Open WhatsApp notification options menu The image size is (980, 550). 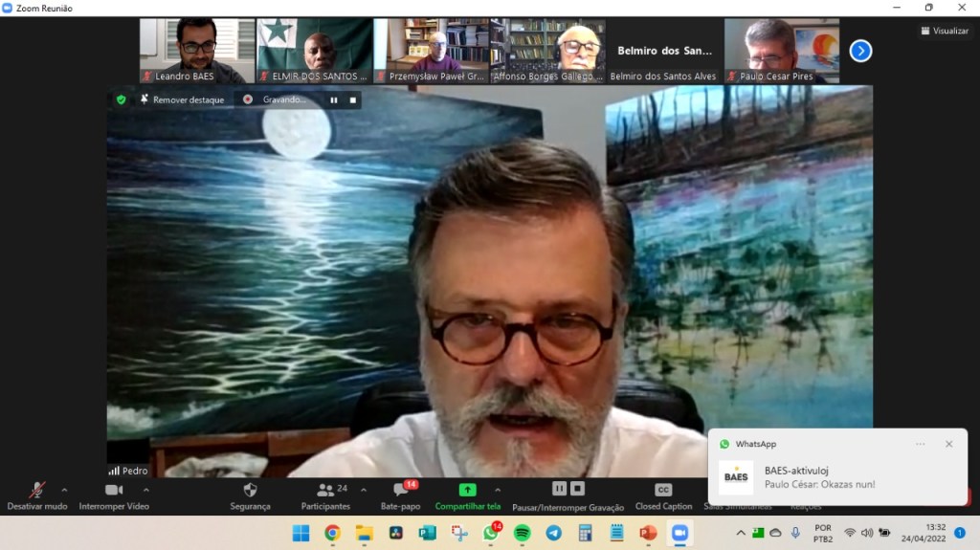click(x=921, y=444)
